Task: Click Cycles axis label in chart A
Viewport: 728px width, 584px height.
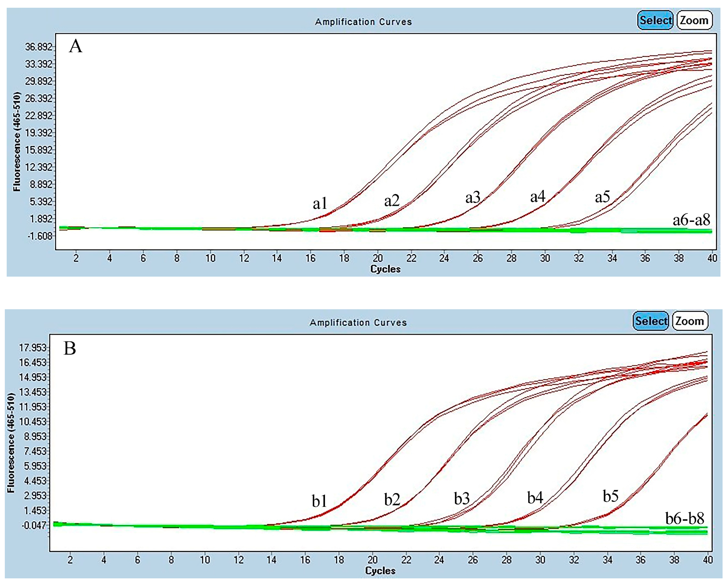Action: pos(385,269)
